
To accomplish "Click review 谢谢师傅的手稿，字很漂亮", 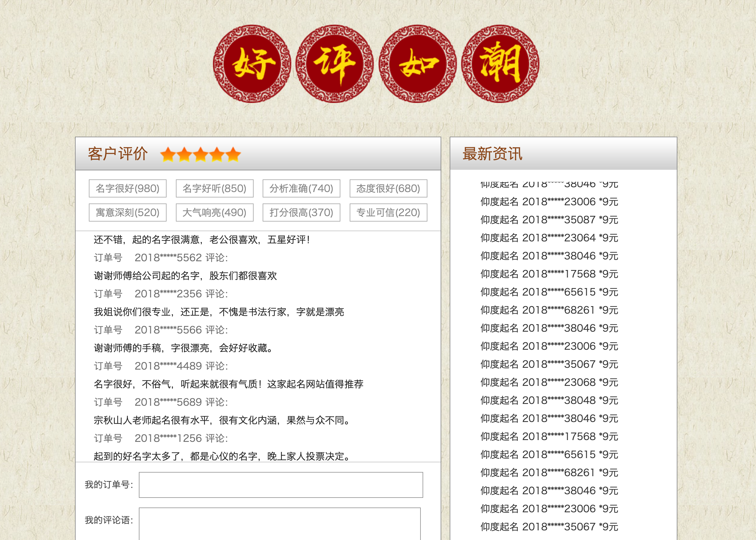I will [x=184, y=348].
